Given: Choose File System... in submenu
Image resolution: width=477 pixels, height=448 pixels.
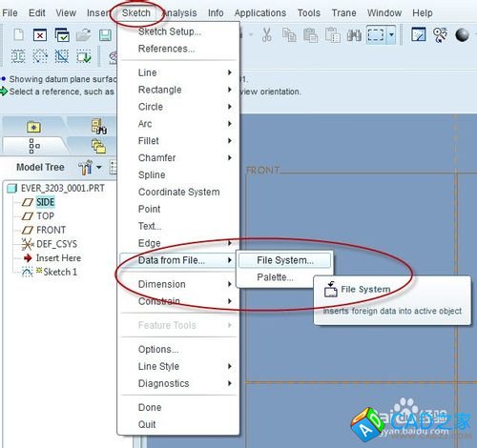Looking at the screenshot, I should (x=285, y=260).
